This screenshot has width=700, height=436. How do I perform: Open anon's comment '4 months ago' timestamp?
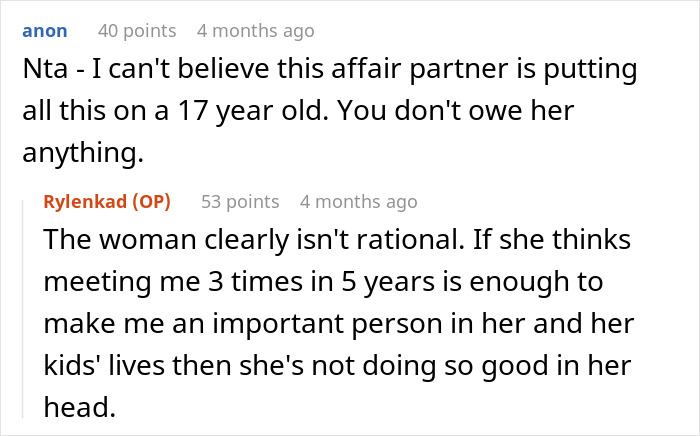coord(255,31)
